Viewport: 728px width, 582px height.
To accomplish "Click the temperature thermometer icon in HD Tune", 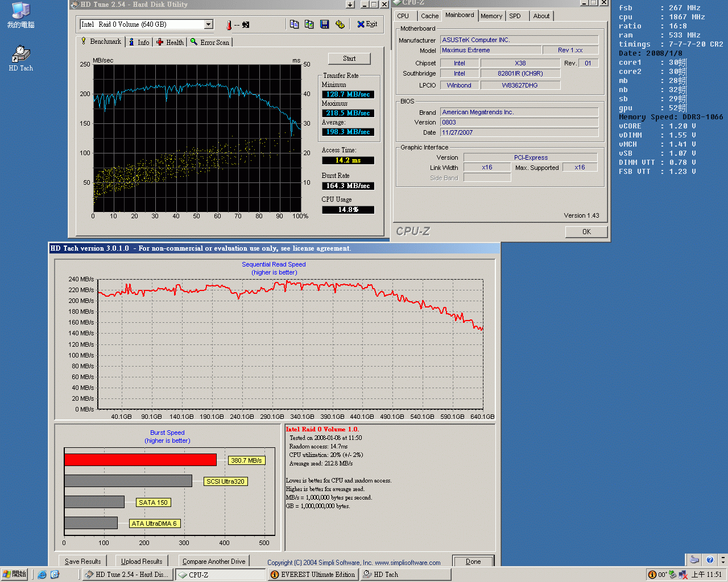I will point(229,25).
